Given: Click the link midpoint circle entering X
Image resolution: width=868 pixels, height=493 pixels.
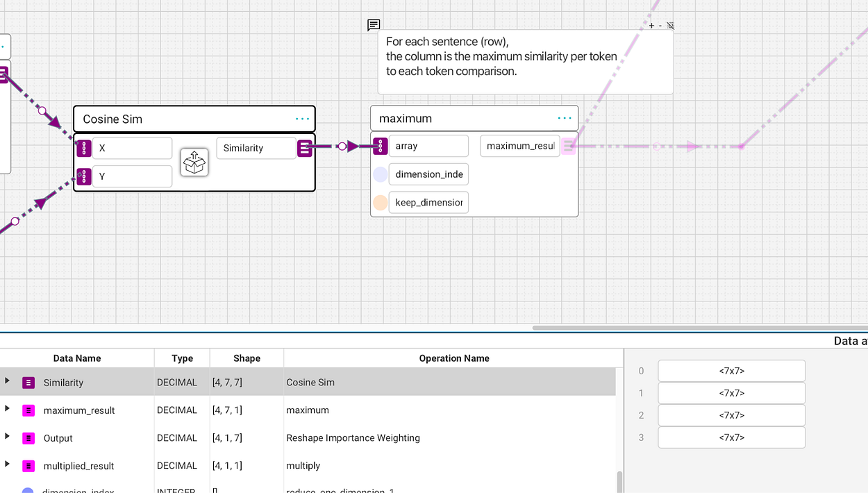Looking at the screenshot, I should (42, 110).
